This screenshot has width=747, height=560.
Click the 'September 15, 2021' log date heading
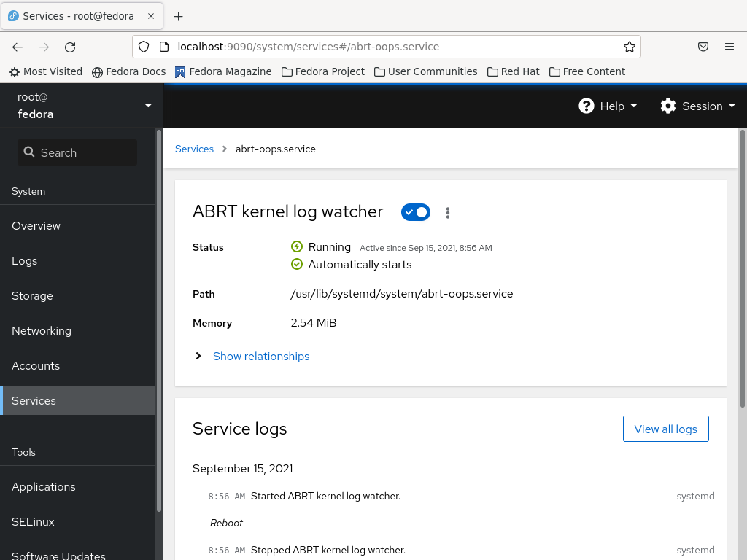pyautogui.click(x=242, y=469)
